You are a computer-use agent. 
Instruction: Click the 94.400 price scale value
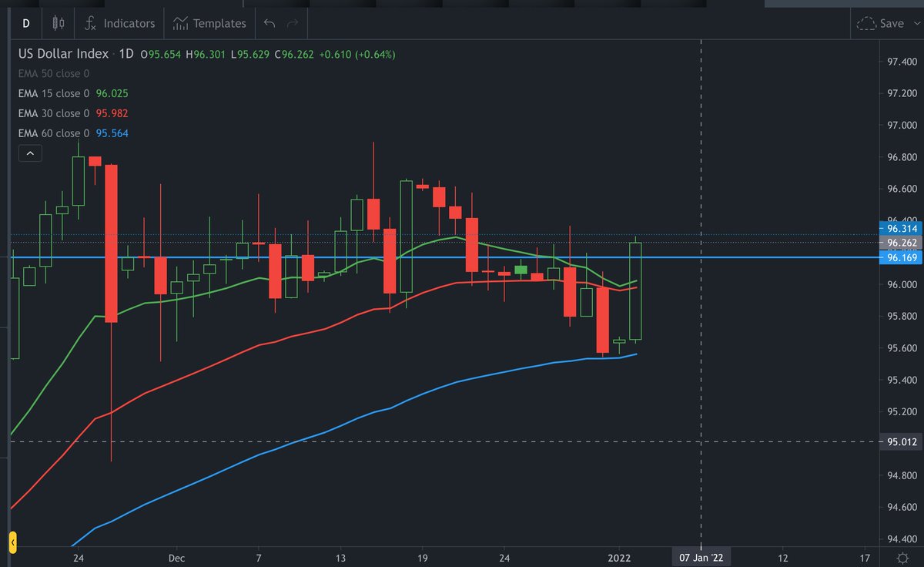[x=902, y=538]
